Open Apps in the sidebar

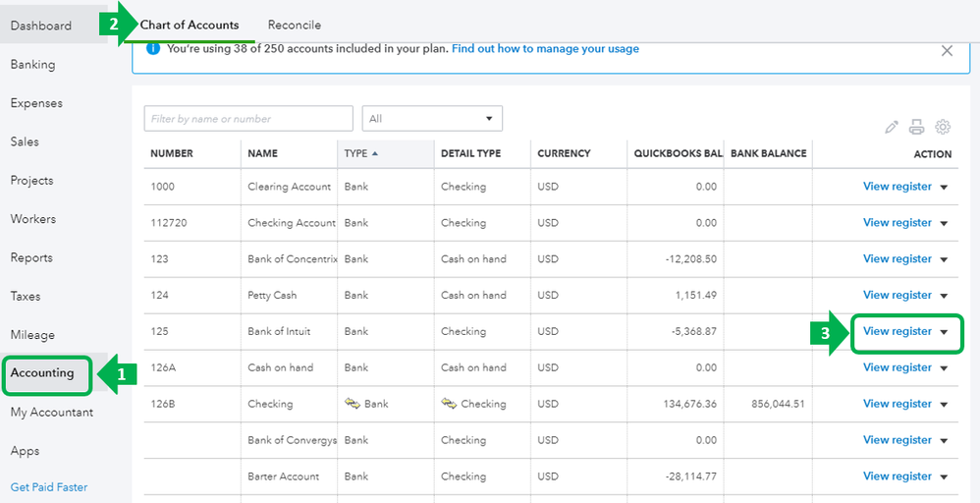point(25,451)
